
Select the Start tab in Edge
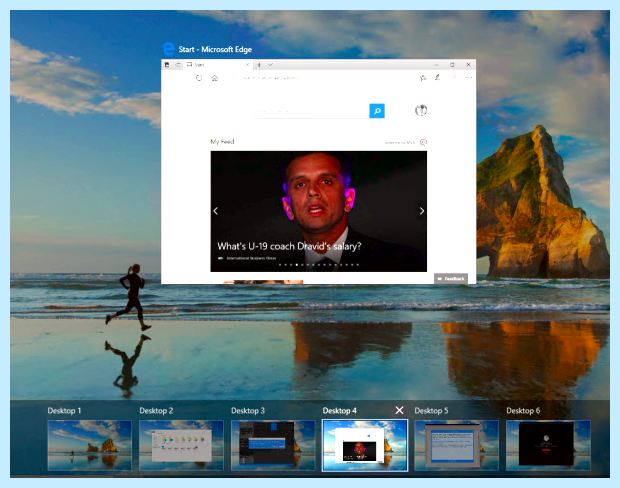pyautogui.click(x=217, y=64)
